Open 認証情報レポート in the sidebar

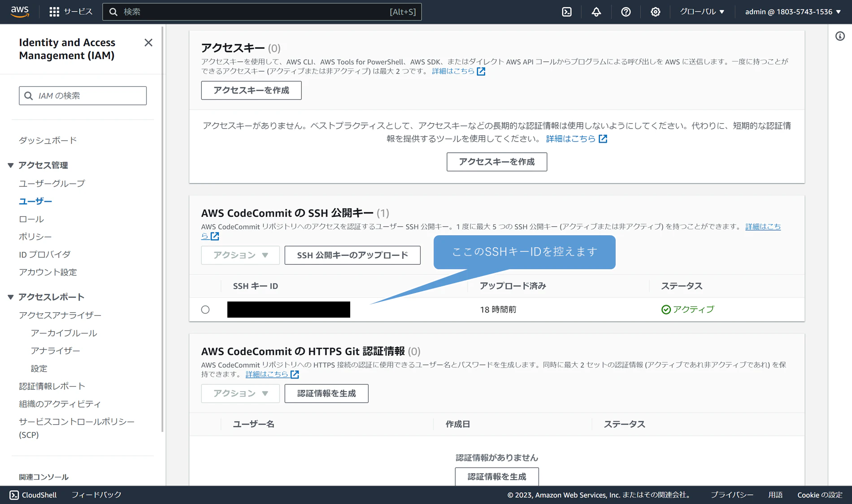pyautogui.click(x=52, y=386)
